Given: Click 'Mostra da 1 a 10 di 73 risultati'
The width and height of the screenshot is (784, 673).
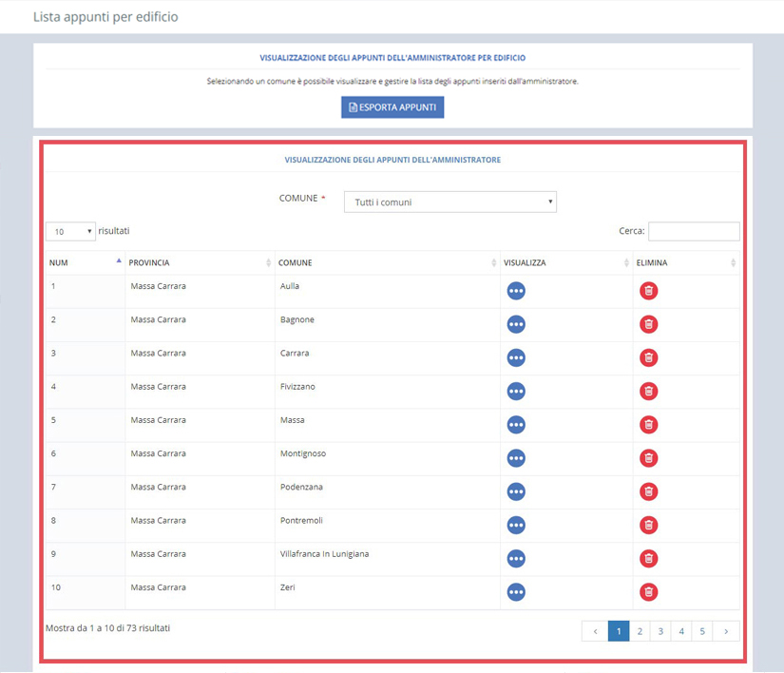Looking at the screenshot, I should pyautogui.click(x=108, y=628).
